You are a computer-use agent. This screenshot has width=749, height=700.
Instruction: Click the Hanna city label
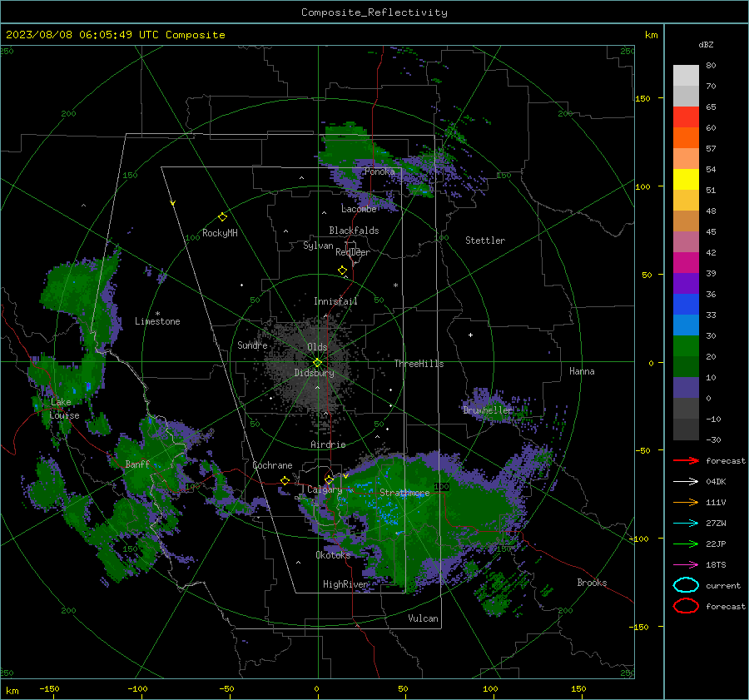point(582,371)
